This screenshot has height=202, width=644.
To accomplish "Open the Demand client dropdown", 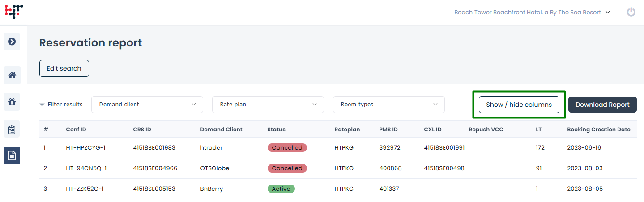I will point(147,105).
